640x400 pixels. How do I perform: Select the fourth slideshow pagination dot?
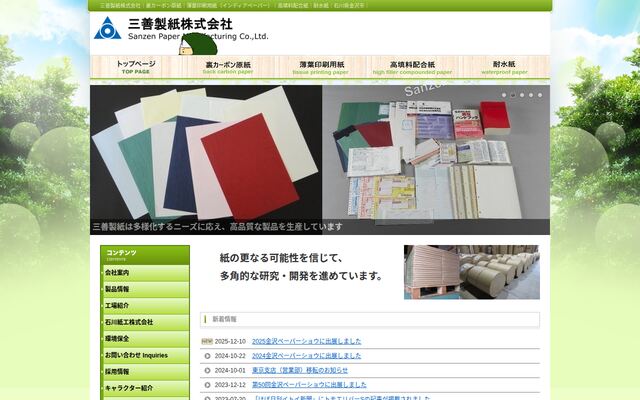(x=531, y=95)
